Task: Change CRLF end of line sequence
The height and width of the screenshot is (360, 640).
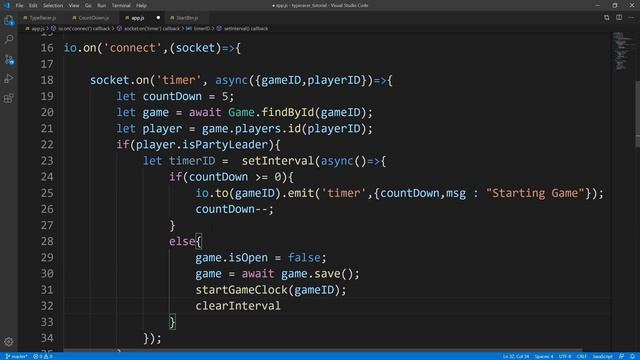Action: tap(582, 356)
